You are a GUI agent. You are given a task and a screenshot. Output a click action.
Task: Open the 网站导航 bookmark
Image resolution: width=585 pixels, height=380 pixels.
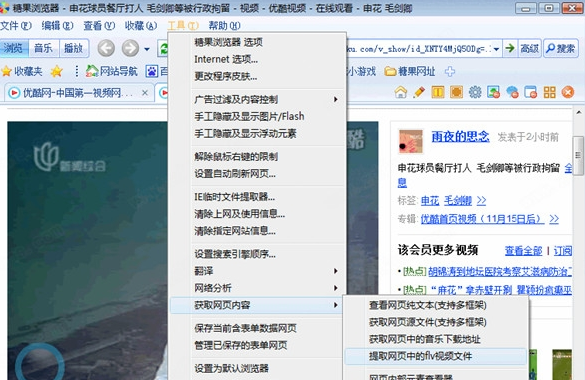point(112,71)
